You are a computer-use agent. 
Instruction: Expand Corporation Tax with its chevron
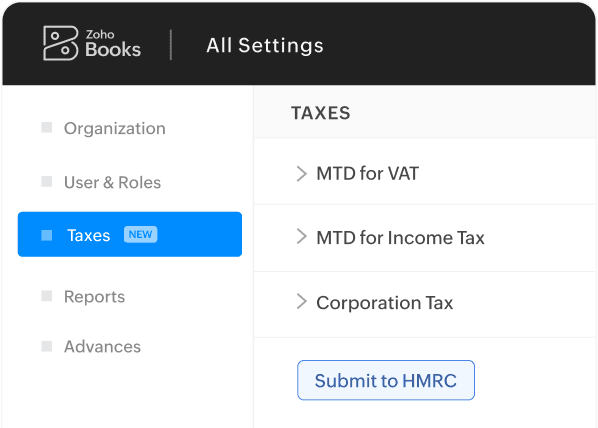[x=301, y=301]
